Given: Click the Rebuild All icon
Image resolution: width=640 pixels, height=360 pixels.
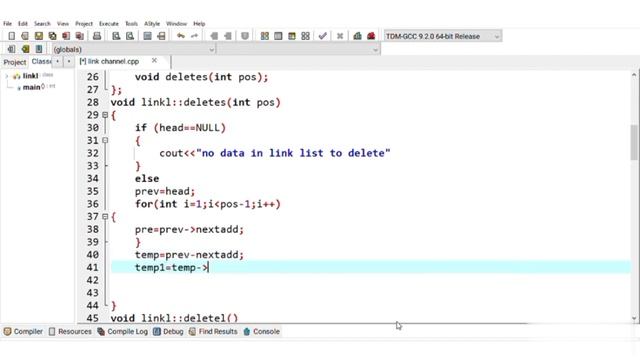Looking at the screenshot, I should (305, 36).
